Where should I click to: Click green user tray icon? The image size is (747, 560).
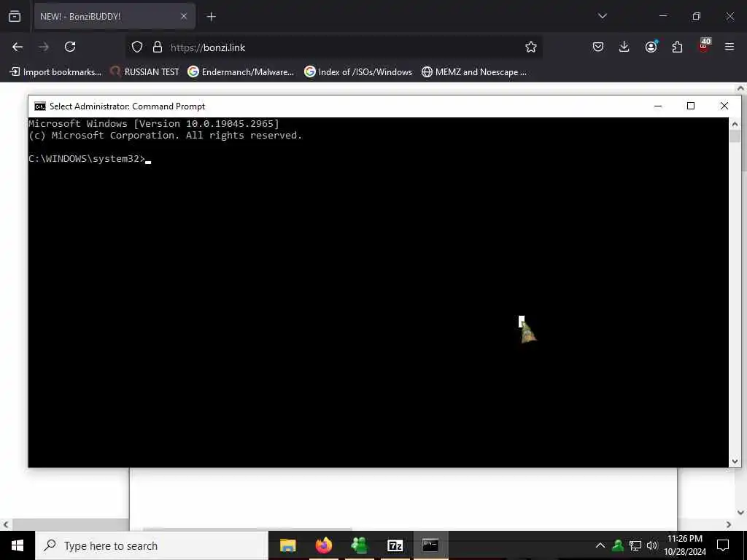617,545
